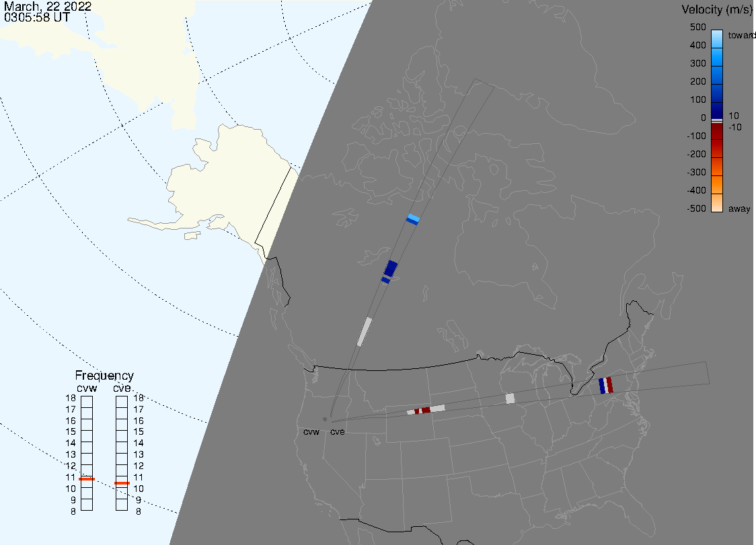Click the red marker on cve frequency bar
The width and height of the screenshot is (756, 545).
(122, 483)
